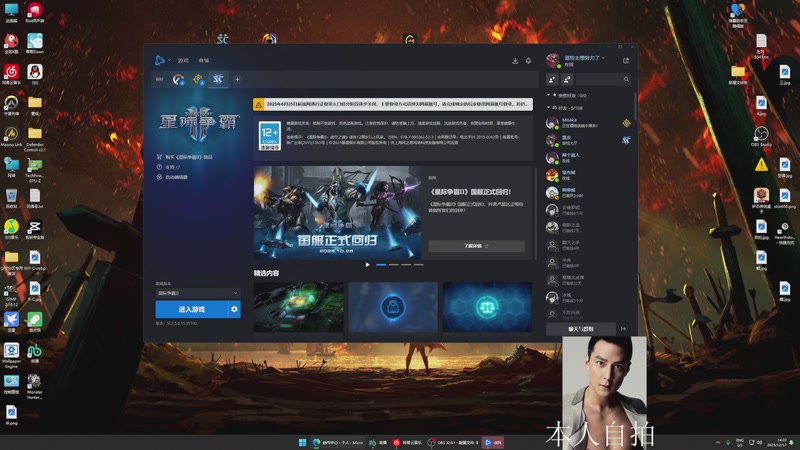The height and width of the screenshot is (450, 800).
Task: Switch to Microsoft Edge taskbar window
Action: (x=338, y=442)
